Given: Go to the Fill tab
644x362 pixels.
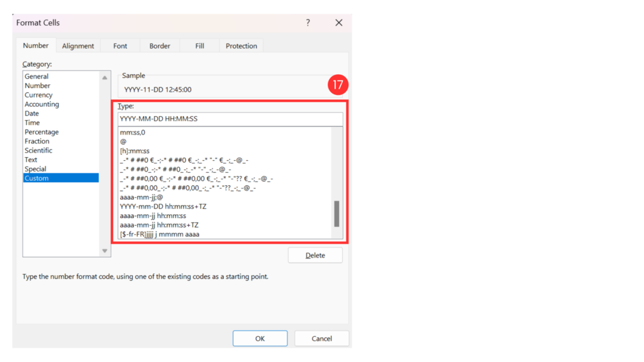Looking at the screenshot, I should 199,46.
